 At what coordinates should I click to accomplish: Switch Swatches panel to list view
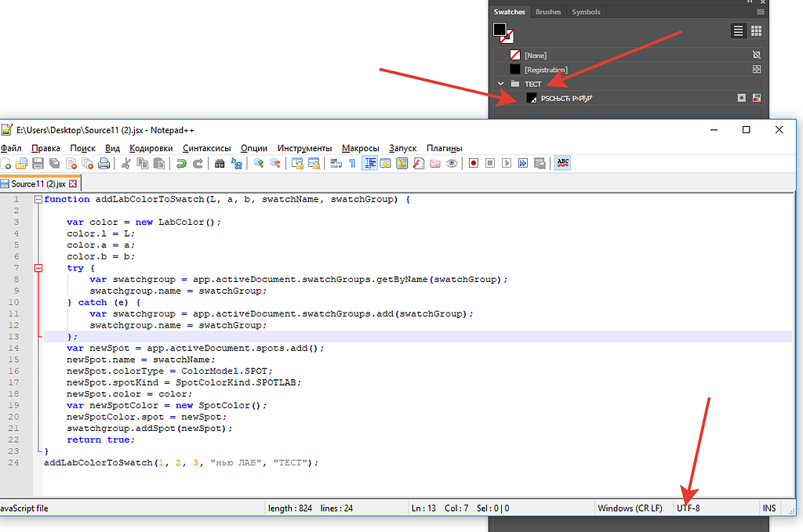pyautogui.click(x=738, y=31)
